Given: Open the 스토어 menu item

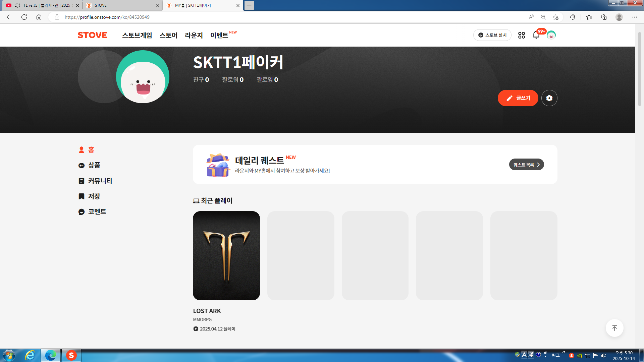Looking at the screenshot, I should point(168,35).
